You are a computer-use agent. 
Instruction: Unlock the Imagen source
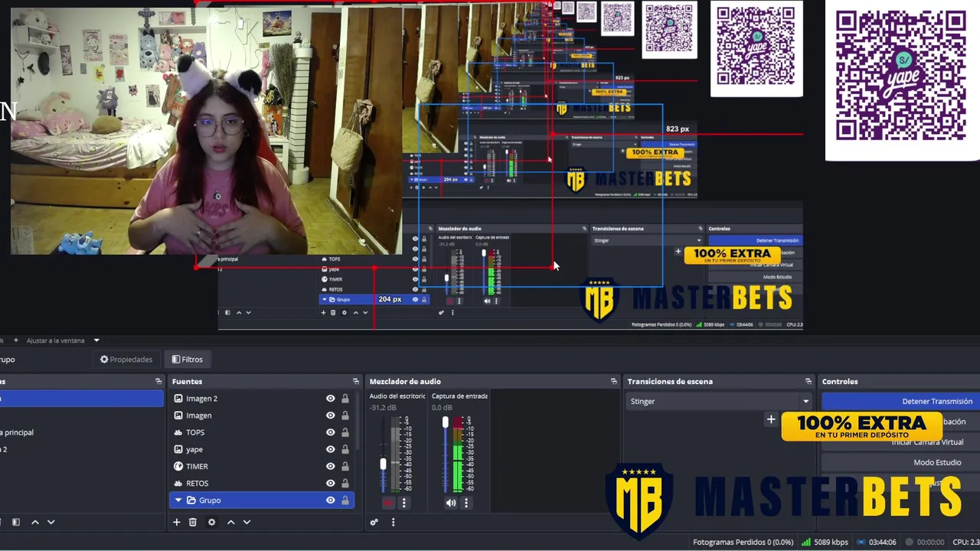(x=345, y=416)
